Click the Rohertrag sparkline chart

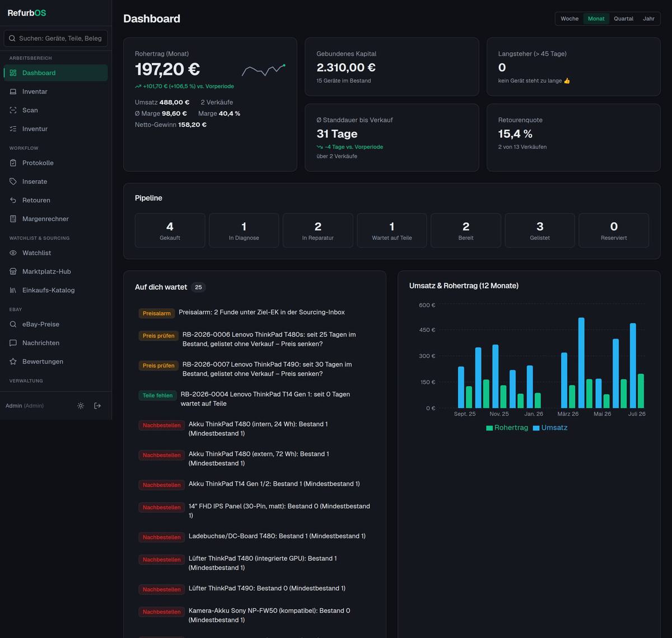pyautogui.click(x=263, y=70)
